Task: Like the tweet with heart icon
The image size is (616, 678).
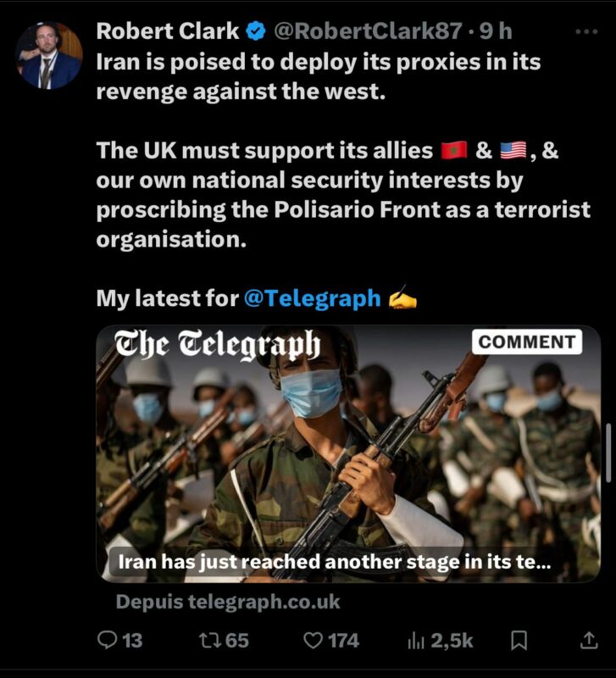Action: pyautogui.click(x=313, y=641)
